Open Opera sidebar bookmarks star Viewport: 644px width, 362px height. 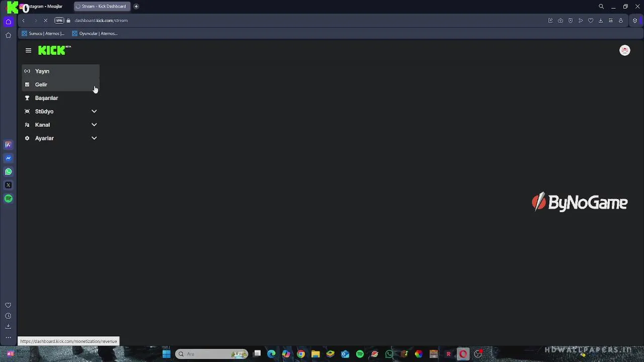tap(8, 35)
